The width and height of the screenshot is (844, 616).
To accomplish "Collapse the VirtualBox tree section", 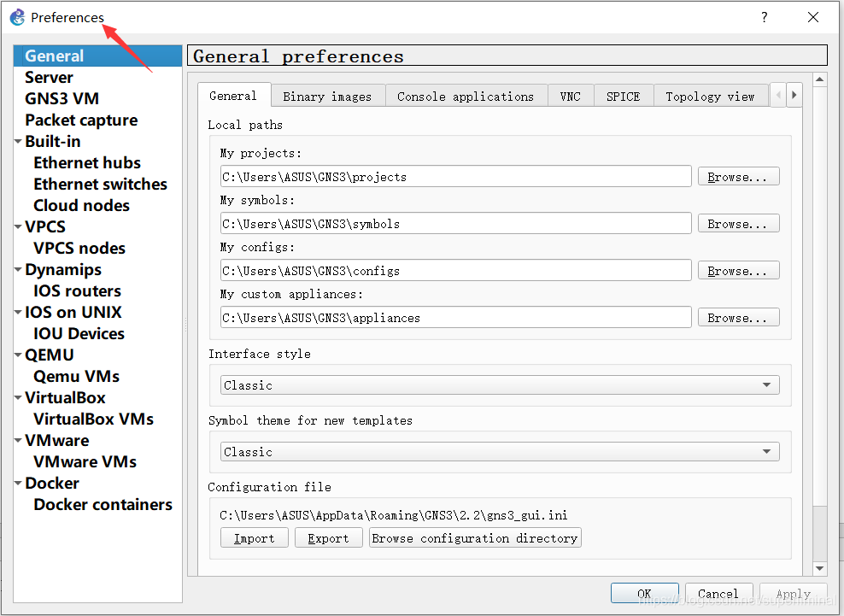I will [18, 398].
